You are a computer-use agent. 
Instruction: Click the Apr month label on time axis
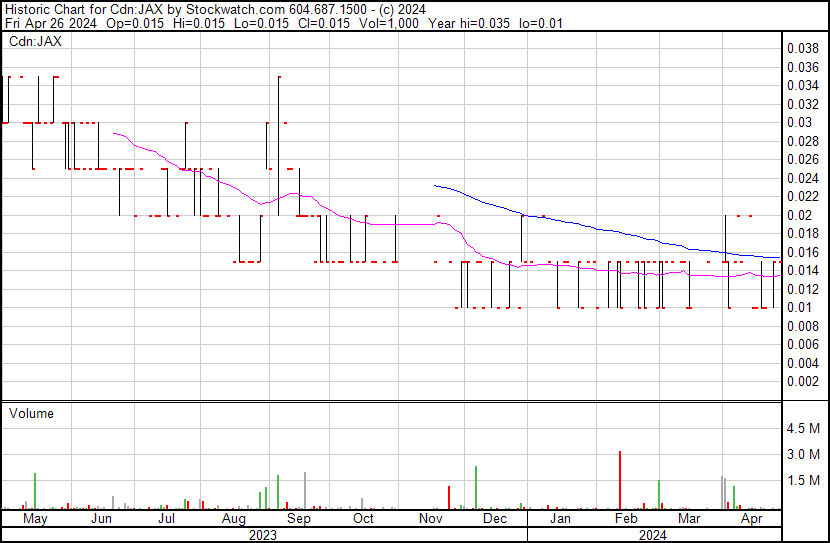click(x=752, y=519)
